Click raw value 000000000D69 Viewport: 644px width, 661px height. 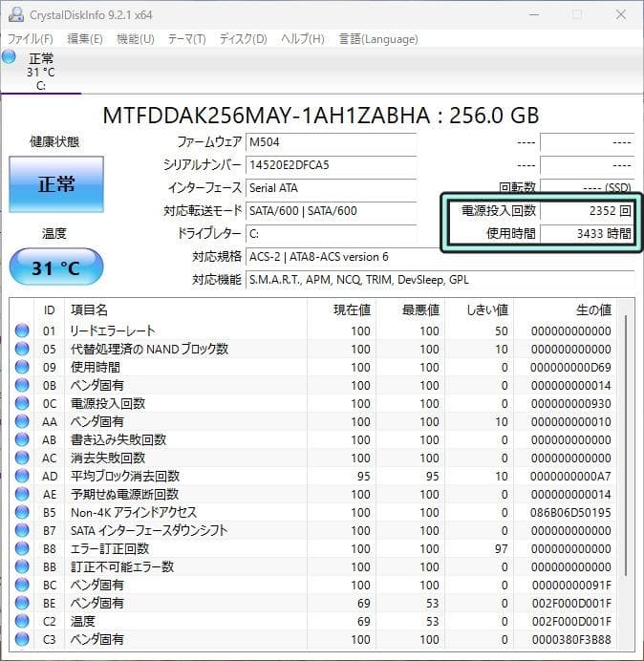coord(570,368)
